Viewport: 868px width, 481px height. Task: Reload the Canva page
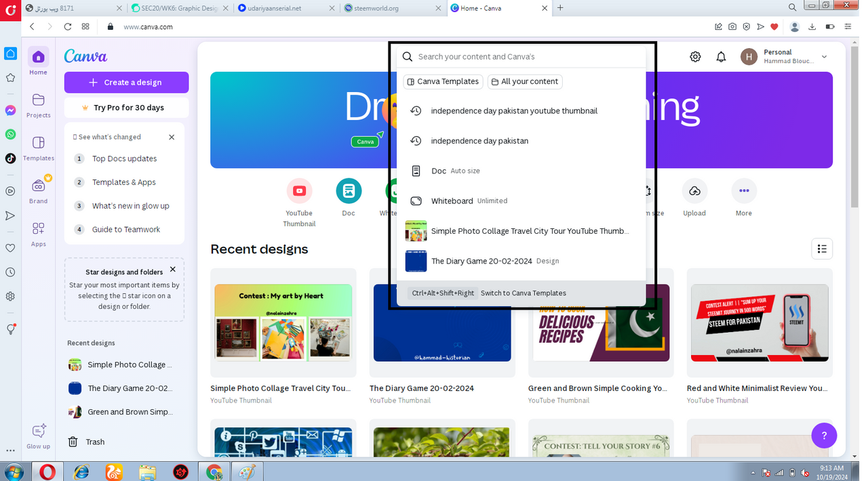click(x=67, y=26)
